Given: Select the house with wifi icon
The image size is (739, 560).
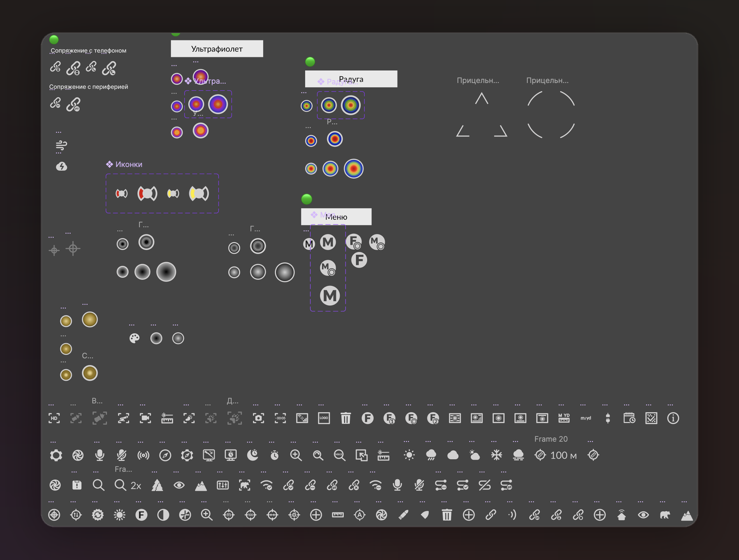Looking at the screenshot, I should click(621, 515).
